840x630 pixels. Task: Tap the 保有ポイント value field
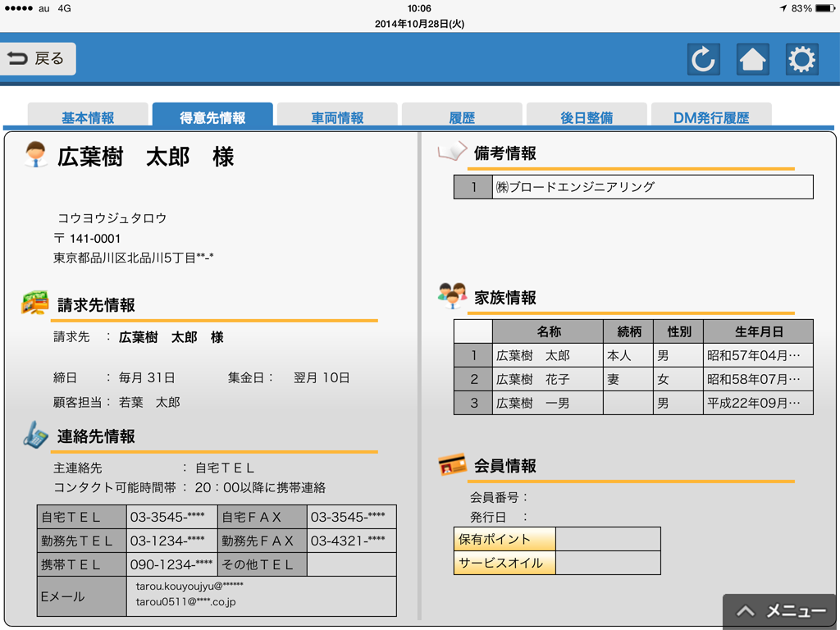[607, 539]
